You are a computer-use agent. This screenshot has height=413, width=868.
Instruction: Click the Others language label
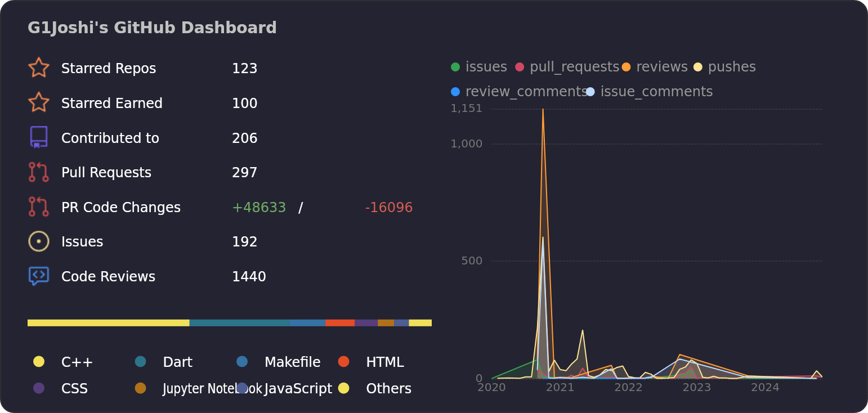(x=388, y=389)
